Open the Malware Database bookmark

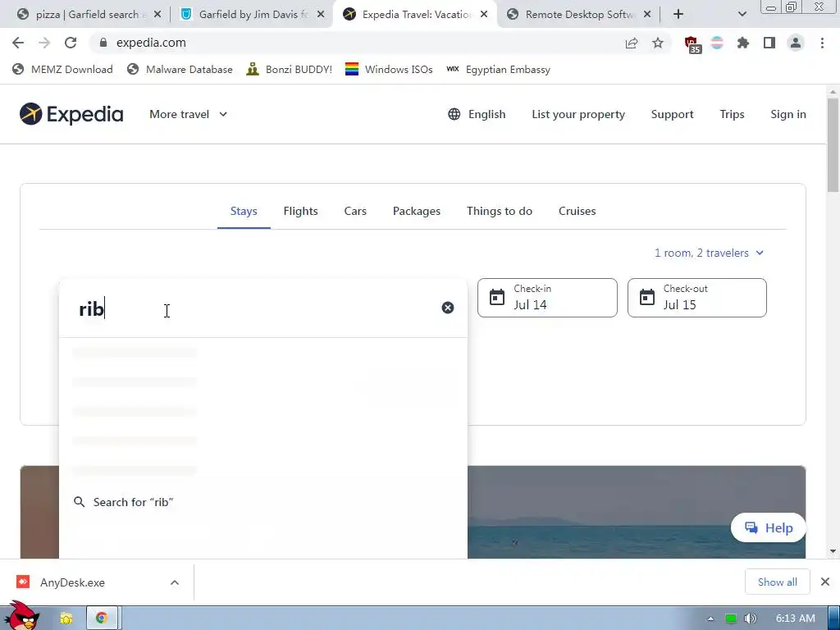[180, 69]
